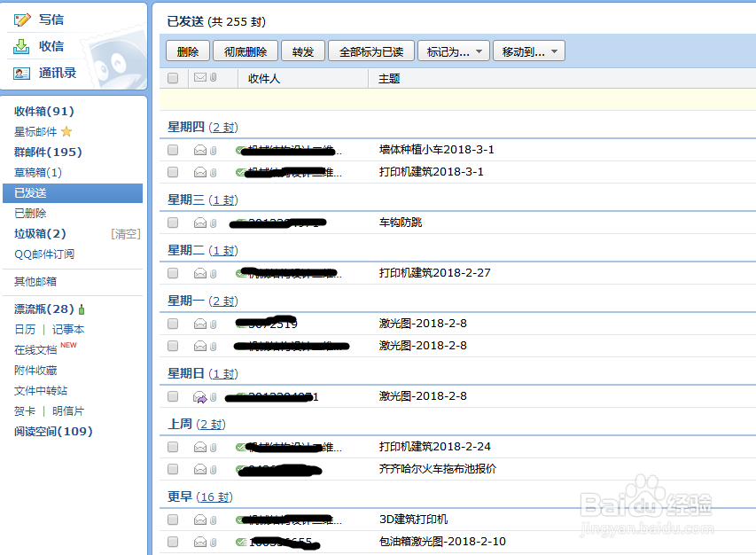
Task: Open the 移动到... dropdown
Action: (529, 51)
